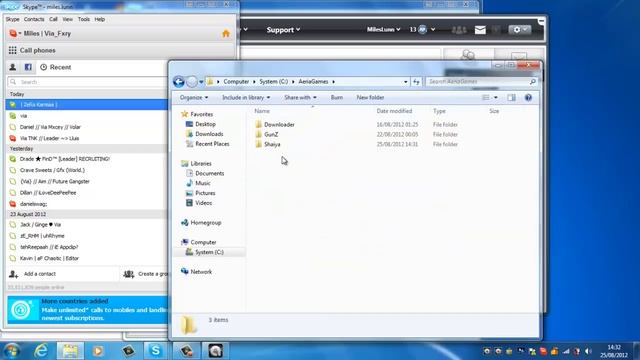This screenshot has width=640, height=360.
Task: Toggle the Explorer preview pane
Action: click(x=511, y=98)
